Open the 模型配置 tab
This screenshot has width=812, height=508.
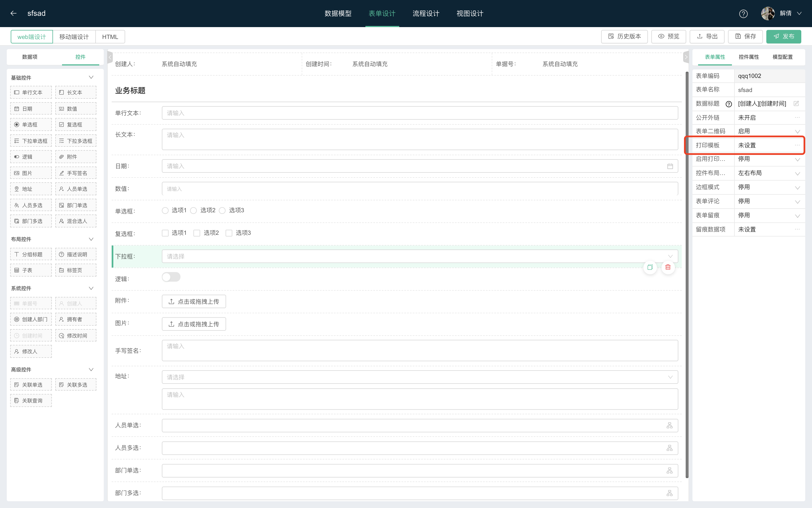[782, 57]
